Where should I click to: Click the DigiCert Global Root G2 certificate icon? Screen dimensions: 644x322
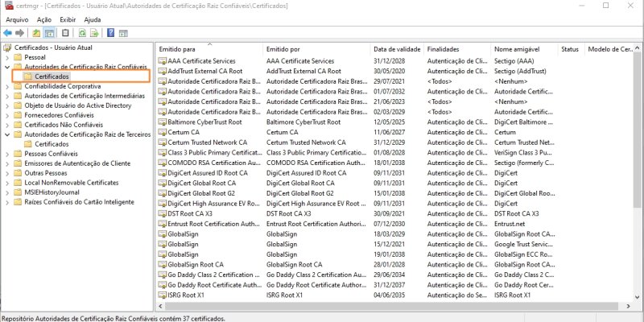click(163, 193)
